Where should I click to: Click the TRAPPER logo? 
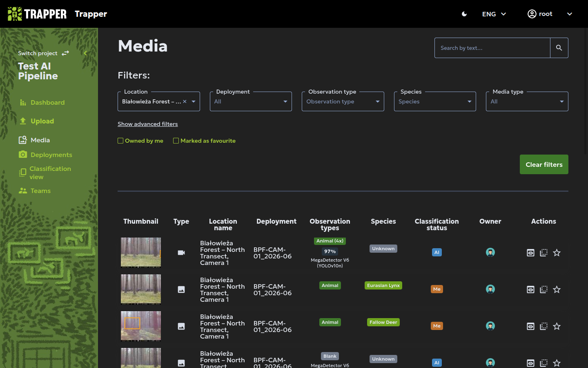tap(37, 14)
